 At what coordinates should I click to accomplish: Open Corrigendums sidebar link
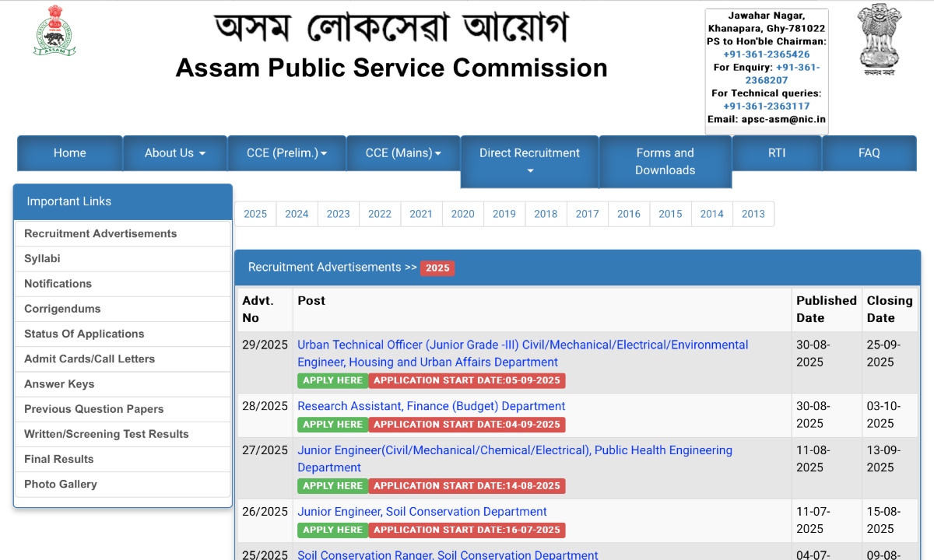pyautogui.click(x=123, y=309)
